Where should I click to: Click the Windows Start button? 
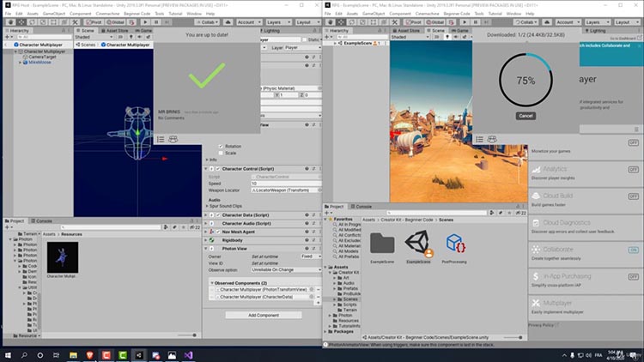(8, 355)
